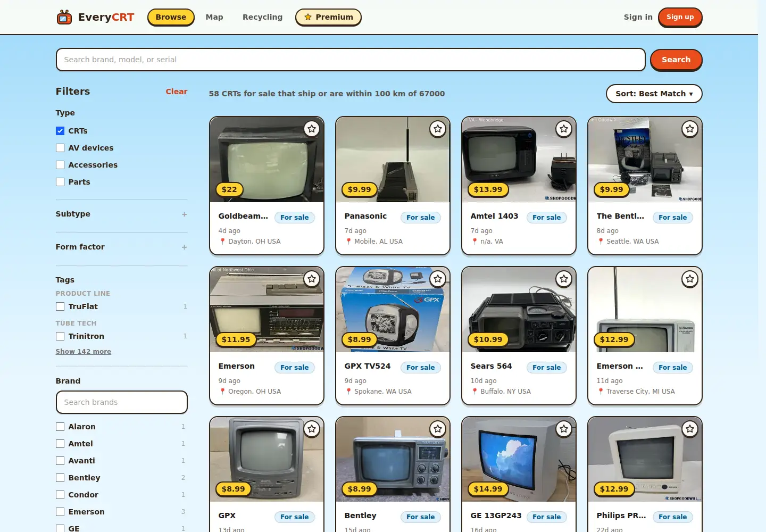
Task: Toggle the Trinitron tag checkbox
Action: tap(60, 336)
